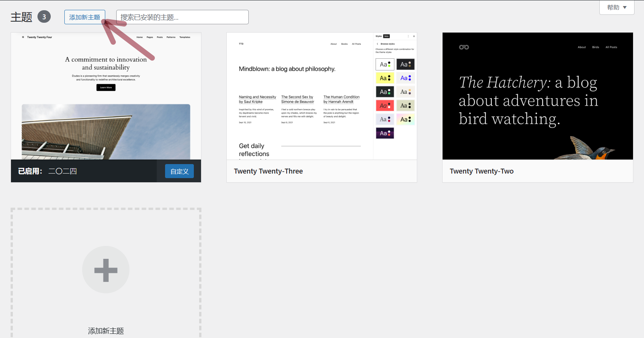Click the theme count badge showing 3
644x338 pixels.
(44, 17)
